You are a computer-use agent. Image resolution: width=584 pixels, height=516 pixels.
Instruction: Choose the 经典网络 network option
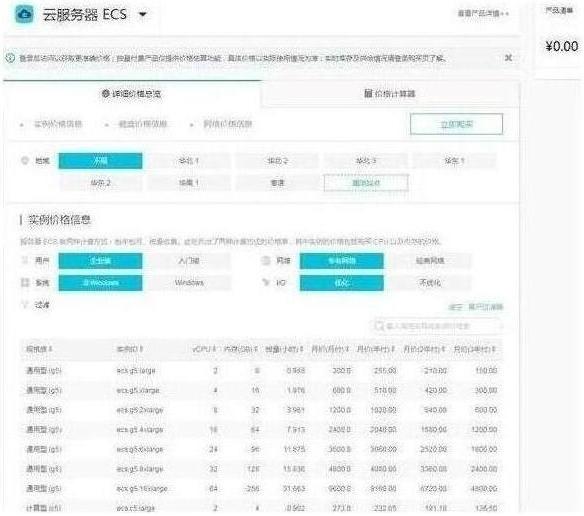coord(430,261)
